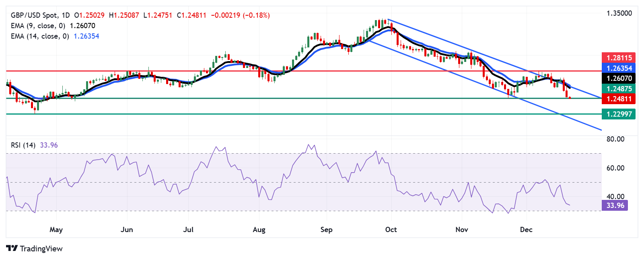Click the TradingView text link
The image size is (644, 259).
click(41, 249)
